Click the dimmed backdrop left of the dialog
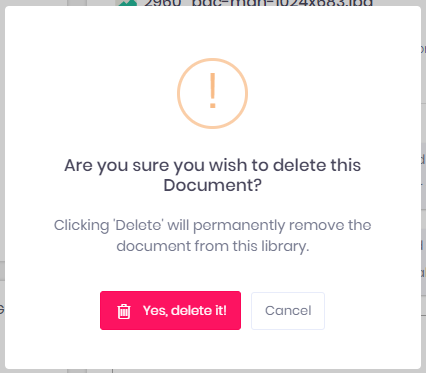 (x=2, y=187)
